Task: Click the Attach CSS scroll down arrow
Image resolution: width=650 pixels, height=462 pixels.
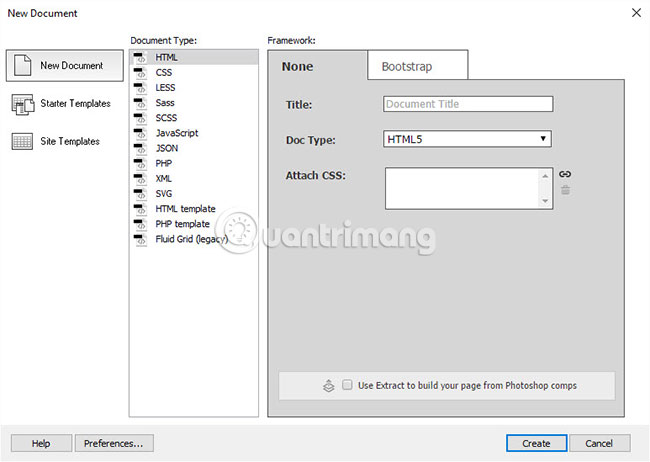Action: (x=545, y=201)
